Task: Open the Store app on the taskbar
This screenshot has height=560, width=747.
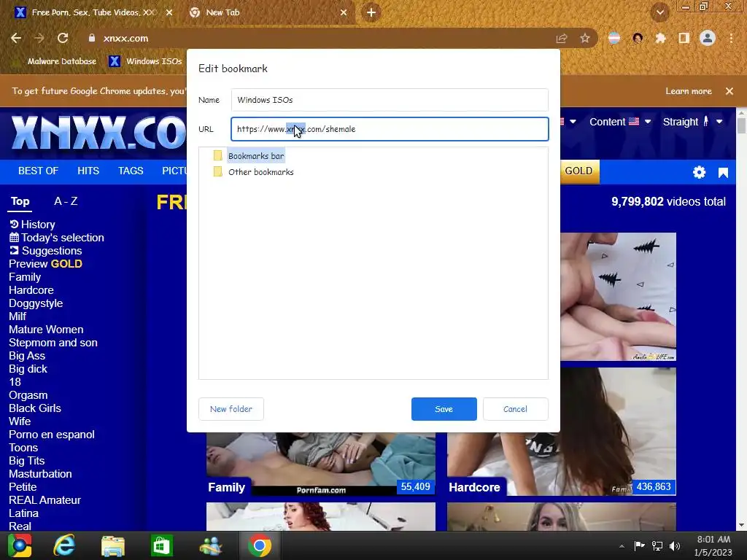Action: point(161,545)
